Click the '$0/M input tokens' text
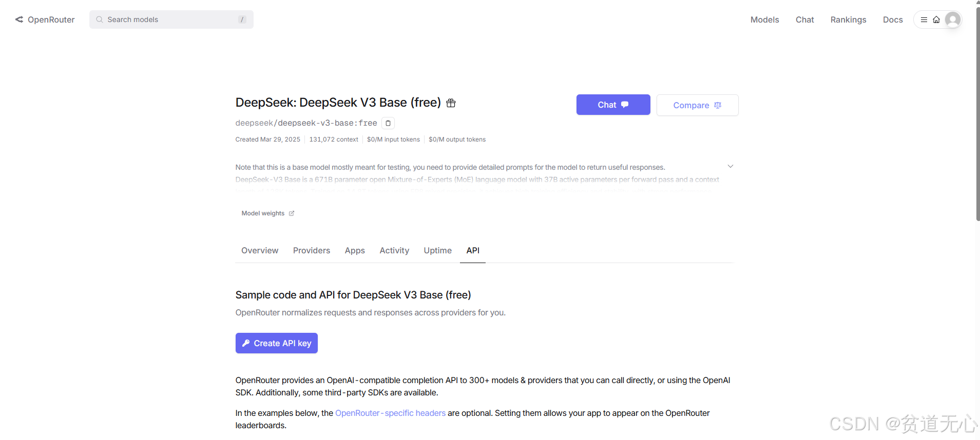This screenshot has width=980, height=440. point(393,139)
